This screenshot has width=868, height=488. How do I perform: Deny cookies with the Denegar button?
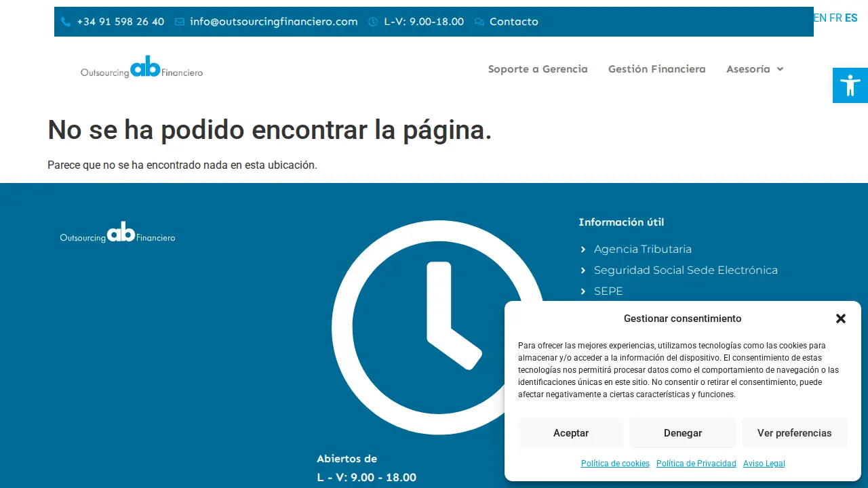click(683, 433)
